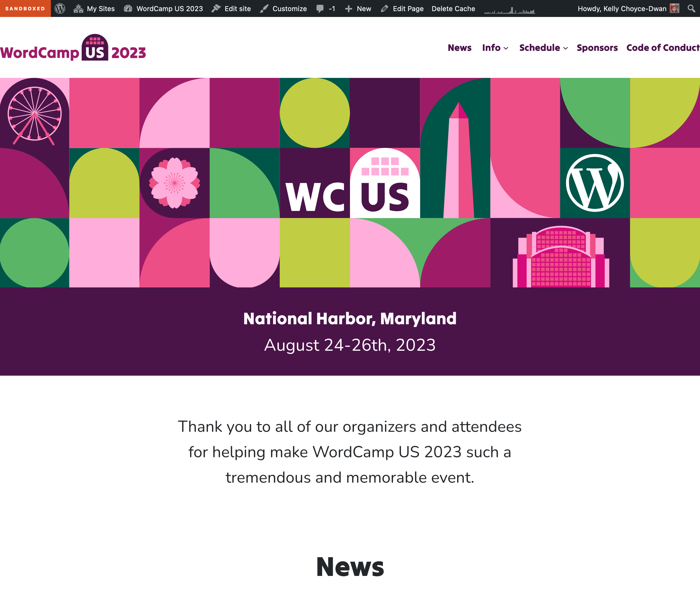Click the SANDBOXED indicator badge
Viewport: 700px width, 604px height.
[x=25, y=8]
